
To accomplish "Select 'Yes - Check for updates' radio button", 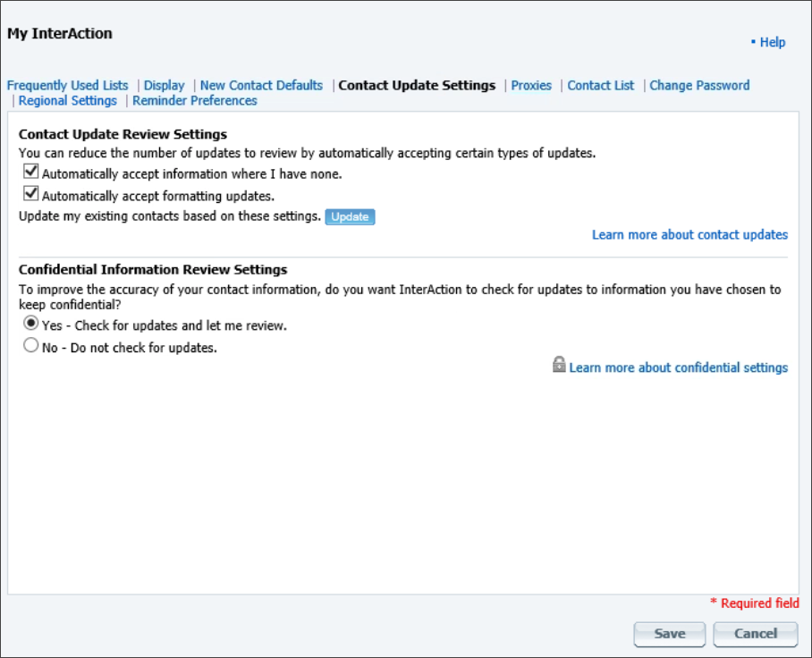I will (31, 323).
